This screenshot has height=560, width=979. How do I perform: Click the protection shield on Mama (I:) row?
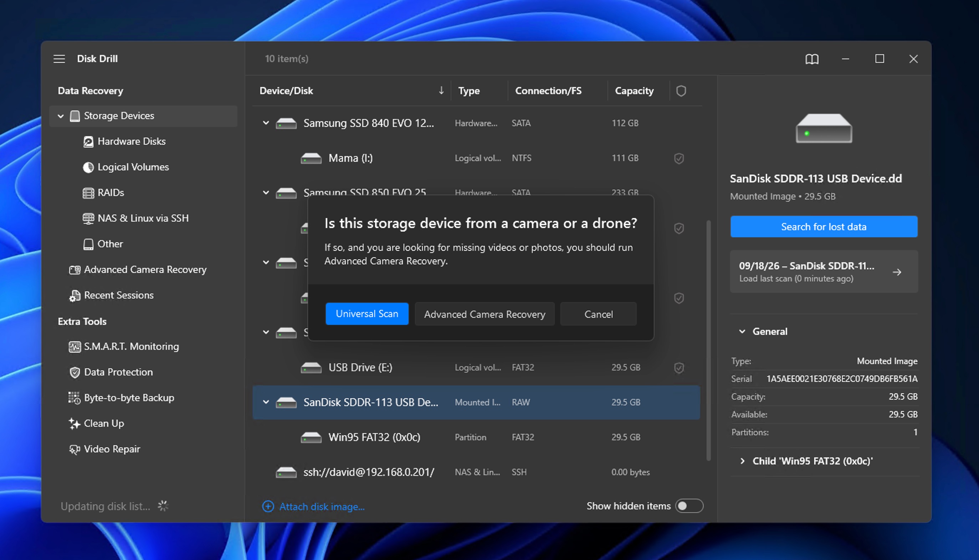click(x=679, y=158)
